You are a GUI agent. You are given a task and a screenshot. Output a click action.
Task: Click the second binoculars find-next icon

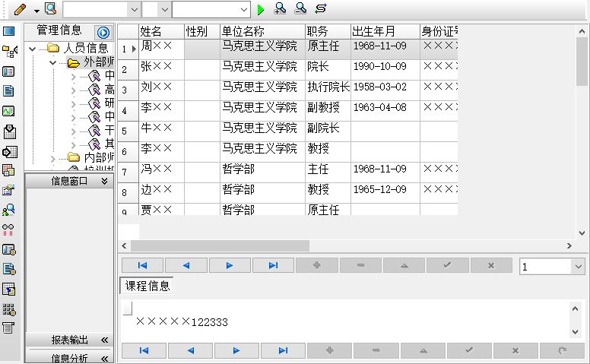[x=300, y=8]
